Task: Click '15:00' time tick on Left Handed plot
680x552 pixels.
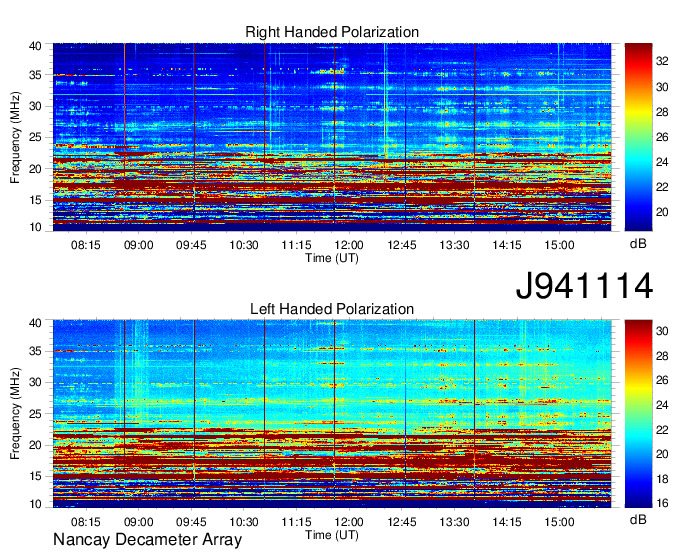Action: [x=559, y=522]
